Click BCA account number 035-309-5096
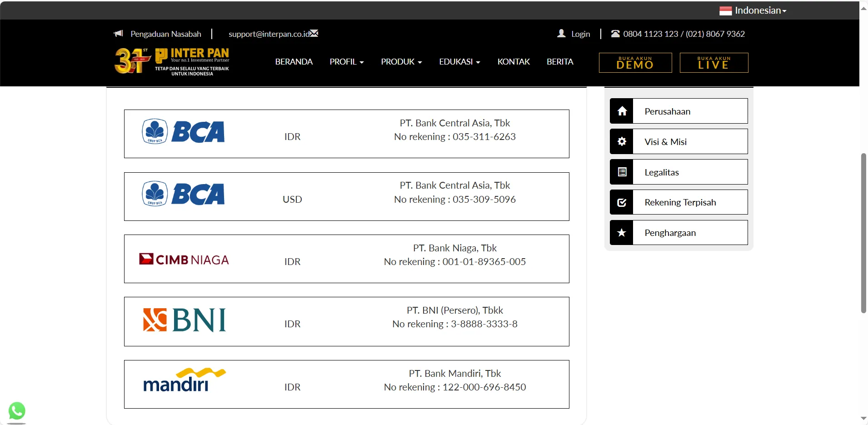The height and width of the screenshot is (425, 868). tap(484, 200)
